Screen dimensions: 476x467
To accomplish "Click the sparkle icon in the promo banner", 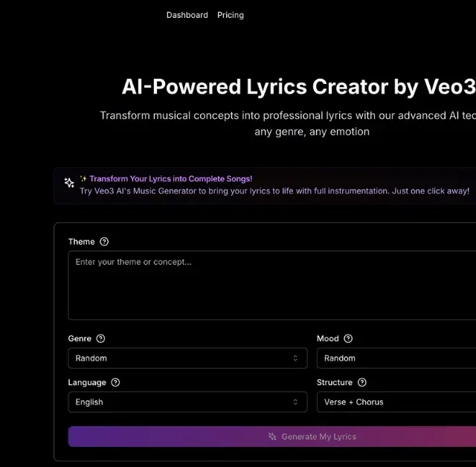I will coord(69,182).
